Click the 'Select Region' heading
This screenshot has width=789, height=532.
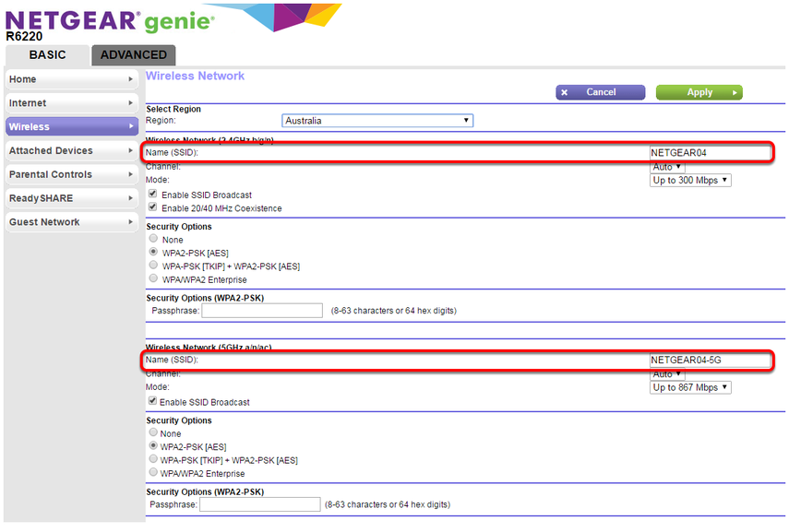tap(173, 109)
